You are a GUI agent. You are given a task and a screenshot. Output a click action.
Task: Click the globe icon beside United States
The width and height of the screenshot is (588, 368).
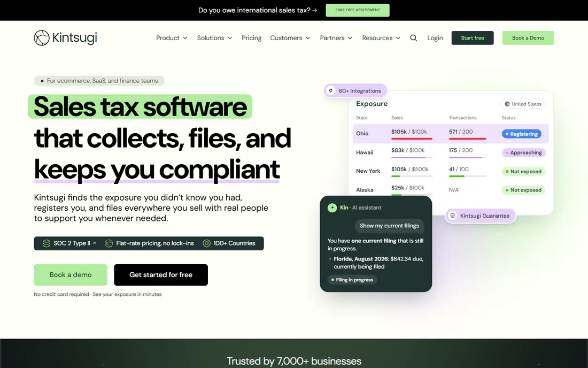pos(507,104)
